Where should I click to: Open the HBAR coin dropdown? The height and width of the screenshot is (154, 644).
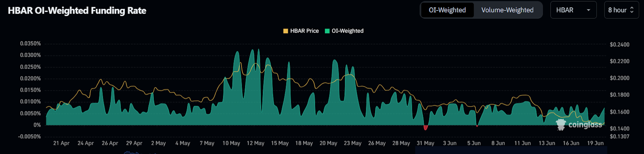[x=573, y=10]
